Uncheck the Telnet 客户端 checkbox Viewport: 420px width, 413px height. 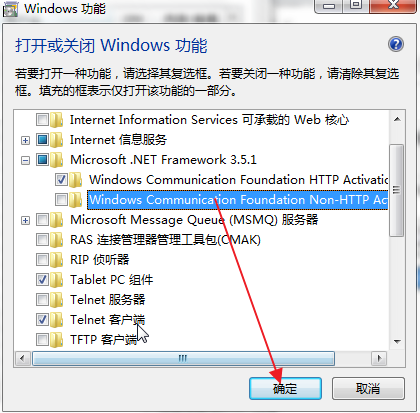point(42,320)
